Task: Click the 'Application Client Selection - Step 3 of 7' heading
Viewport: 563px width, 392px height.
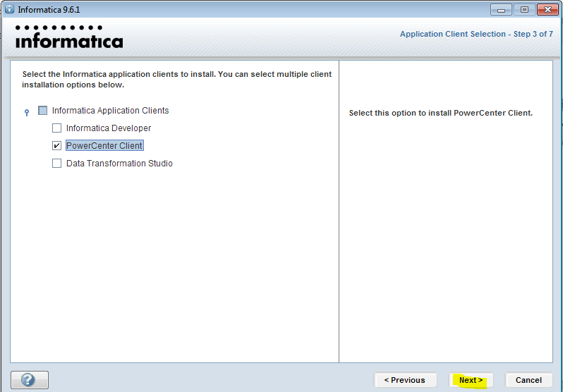Action: click(x=476, y=34)
